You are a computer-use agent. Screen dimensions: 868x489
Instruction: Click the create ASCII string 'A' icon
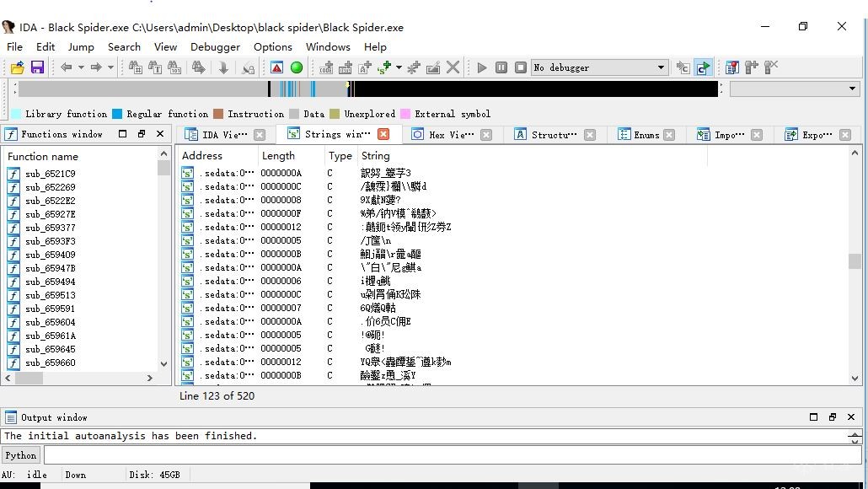[x=365, y=67]
